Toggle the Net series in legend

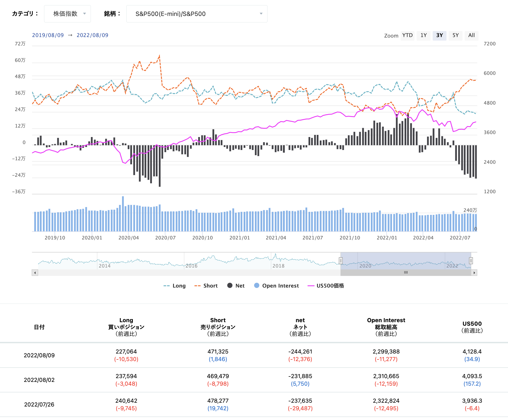pos(236,286)
